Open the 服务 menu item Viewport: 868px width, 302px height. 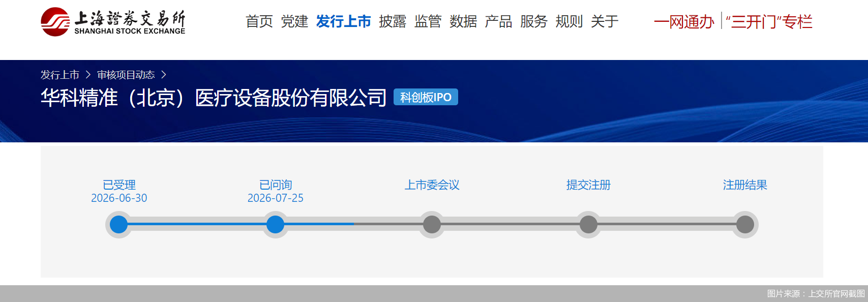tap(534, 21)
